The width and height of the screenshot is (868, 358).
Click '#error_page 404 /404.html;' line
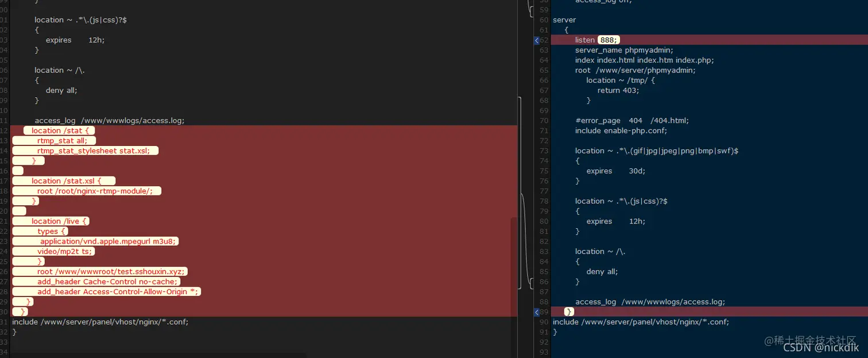pyautogui.click(x=632, y=121)
